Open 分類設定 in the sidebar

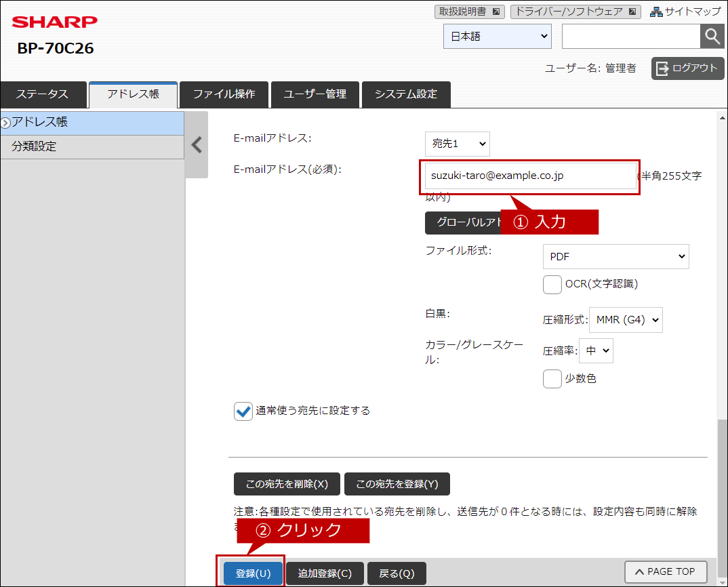[92, 146]
